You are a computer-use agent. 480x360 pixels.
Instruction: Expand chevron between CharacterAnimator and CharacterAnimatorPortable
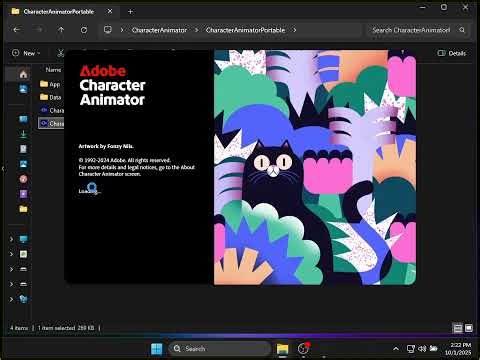click(x=196, y=30)
